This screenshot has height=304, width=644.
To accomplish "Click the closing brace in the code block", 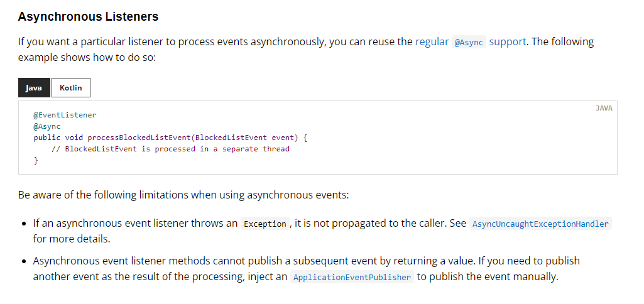I will coord(36,160).
